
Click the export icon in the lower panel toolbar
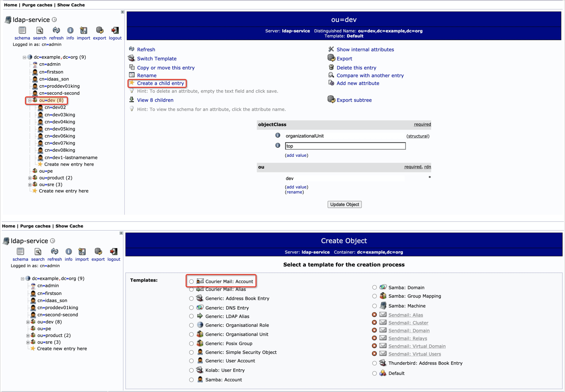coord(98,252)
